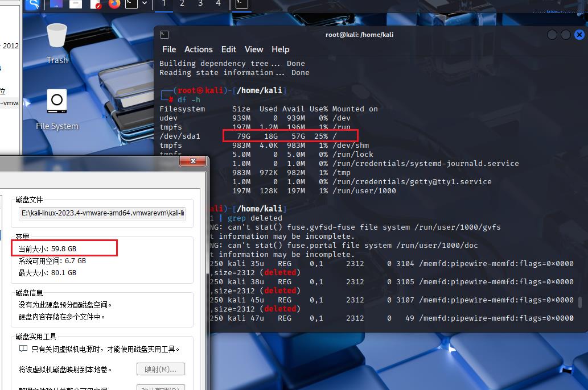Viewport: 588px width, 390px height.
Task: Open the terminal File menu
Action: 168,49
